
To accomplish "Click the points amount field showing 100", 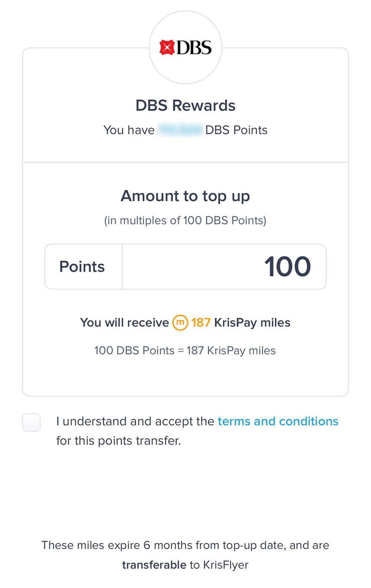I will click(224, 267).
